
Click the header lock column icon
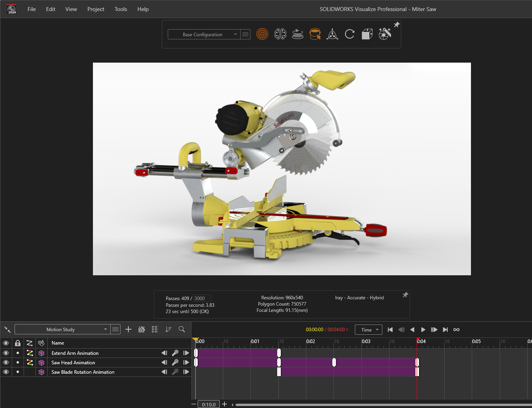(x=18, y=343)
